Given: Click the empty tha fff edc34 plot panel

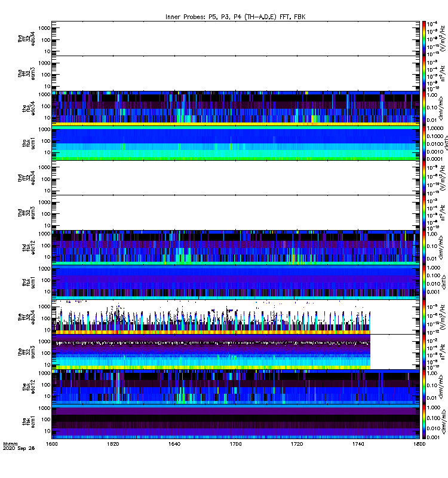Looking at the screenshot, I should click(x=235, y=39).
